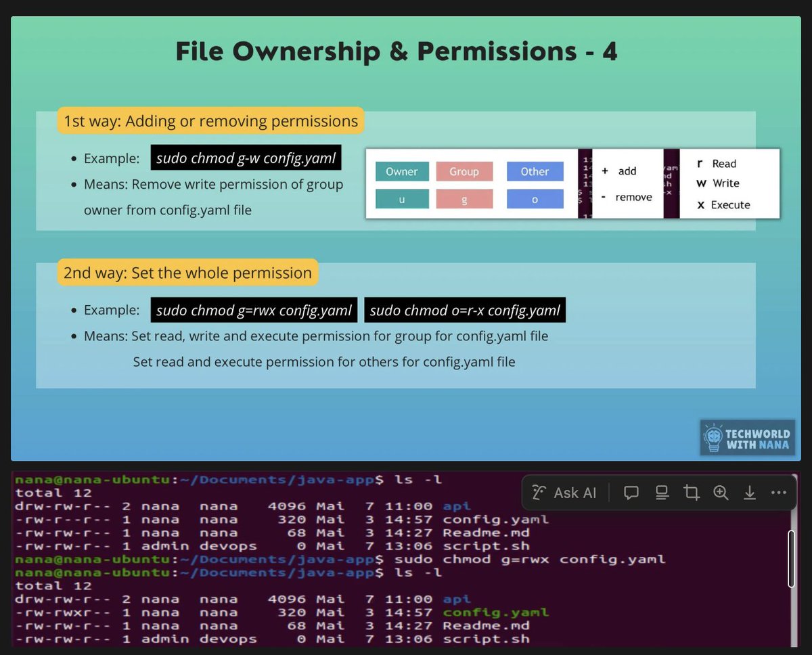Click the 'owner from config.yaml file' line

[168, 210]
